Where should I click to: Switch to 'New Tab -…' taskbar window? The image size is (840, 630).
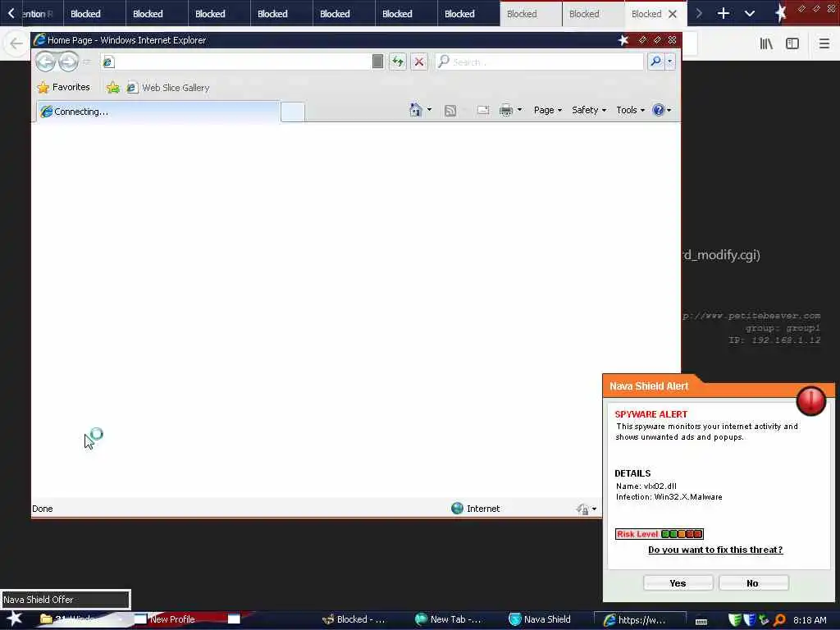(448, 619)
